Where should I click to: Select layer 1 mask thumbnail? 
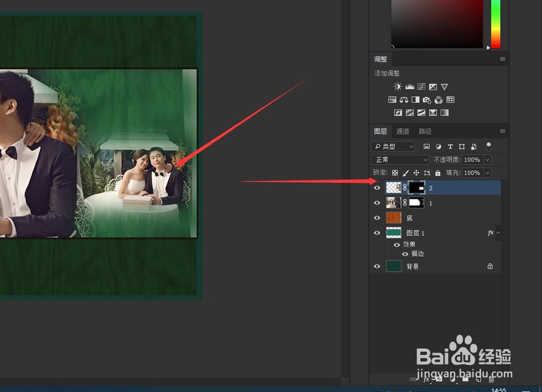click(416, 203)
